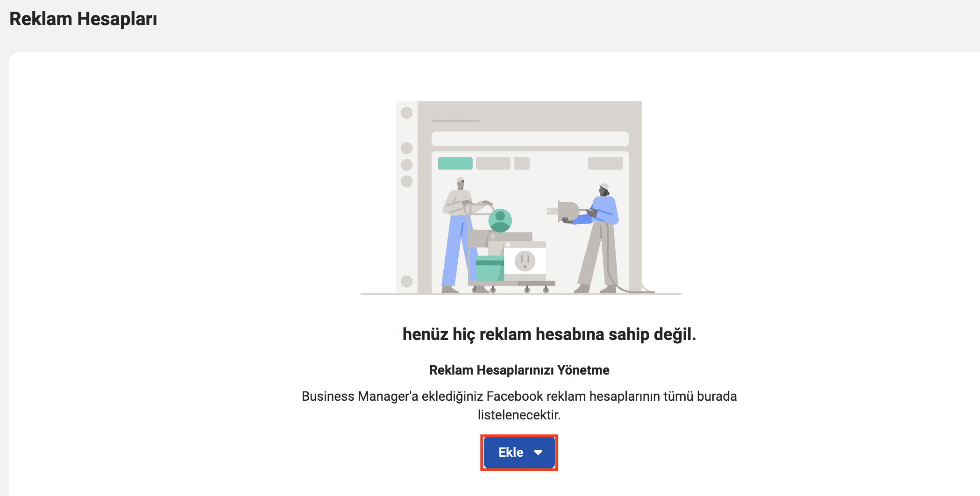Click the "henüz hiç reklam hesabına sahip değil" headline
Image resolution: width=980 pixels, height=496 pixels.
pyautogui.click(x=549, y=334)
